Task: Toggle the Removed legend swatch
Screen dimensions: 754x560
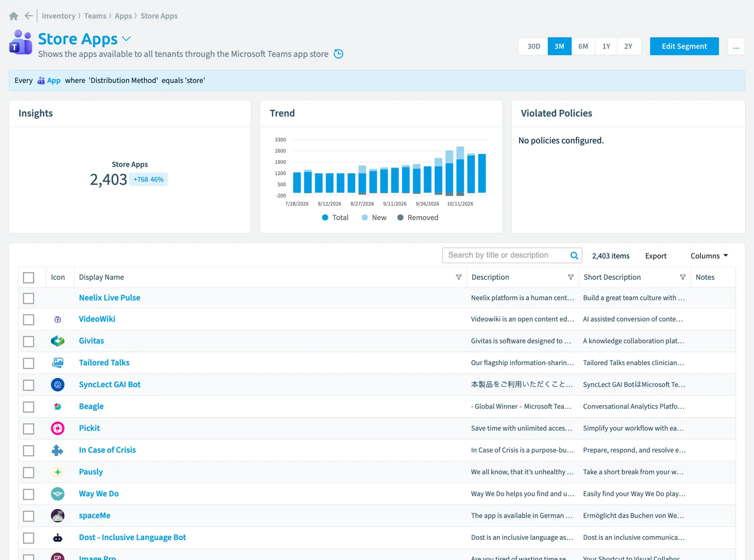Action: click(400, 218)
